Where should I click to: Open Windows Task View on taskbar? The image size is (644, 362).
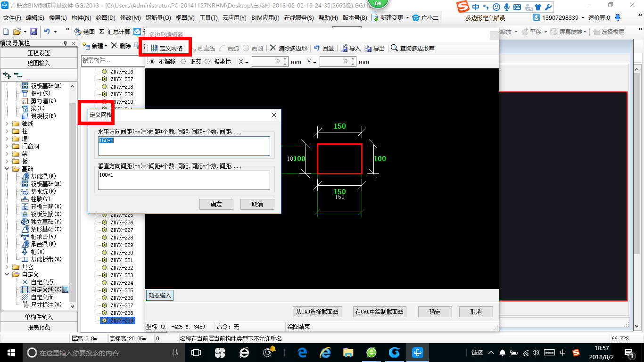[x=196, y=352]
